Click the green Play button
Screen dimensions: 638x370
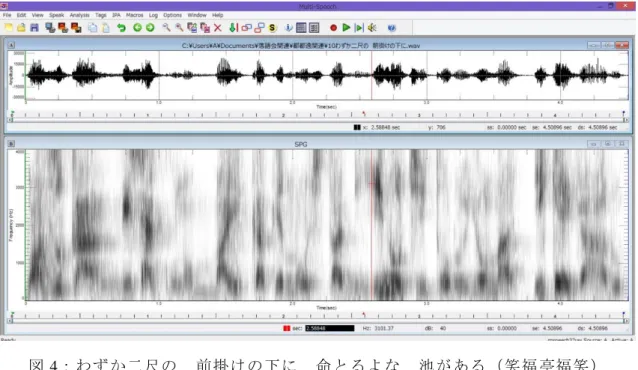346,28
